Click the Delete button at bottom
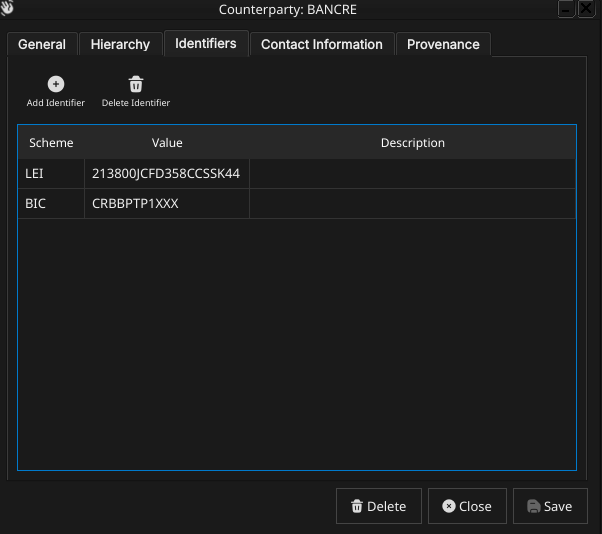602x534 pixels. (x=379, y=506)
